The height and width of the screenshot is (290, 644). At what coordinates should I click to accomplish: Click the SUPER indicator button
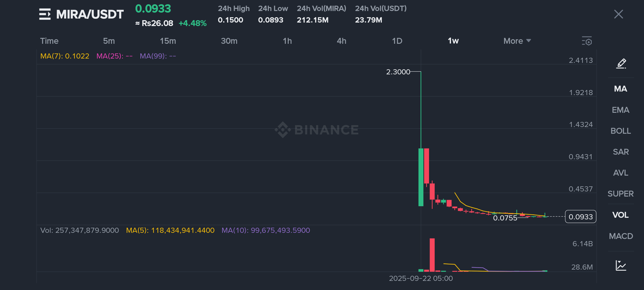pyautogui.click(x=621, y=194)
